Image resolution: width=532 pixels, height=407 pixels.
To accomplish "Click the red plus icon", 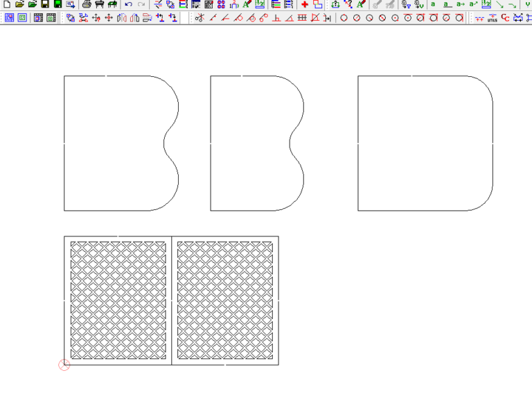I will point(305,5).
